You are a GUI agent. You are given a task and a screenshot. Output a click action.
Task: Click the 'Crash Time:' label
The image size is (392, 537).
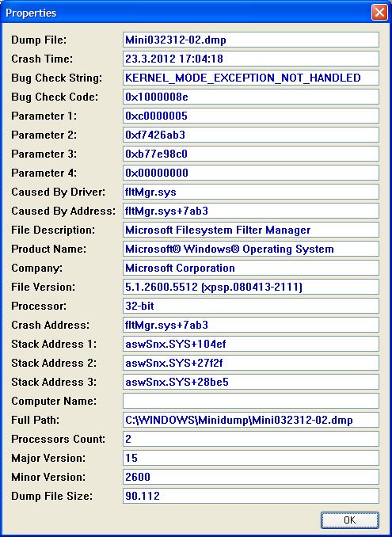[x=42, y=59]
